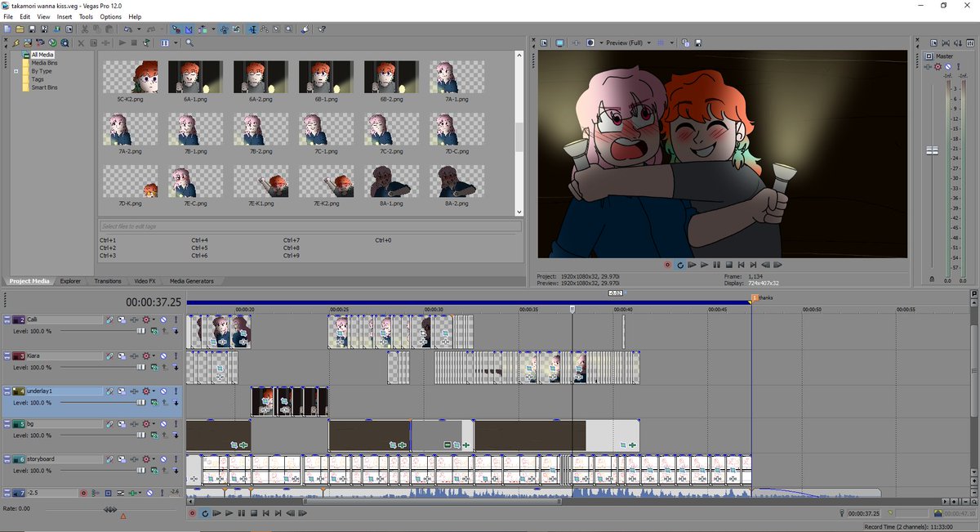Click the media search magnifier icon
Image resolution: width=980 pixels, height=532 pixels.
click(189, 42)
